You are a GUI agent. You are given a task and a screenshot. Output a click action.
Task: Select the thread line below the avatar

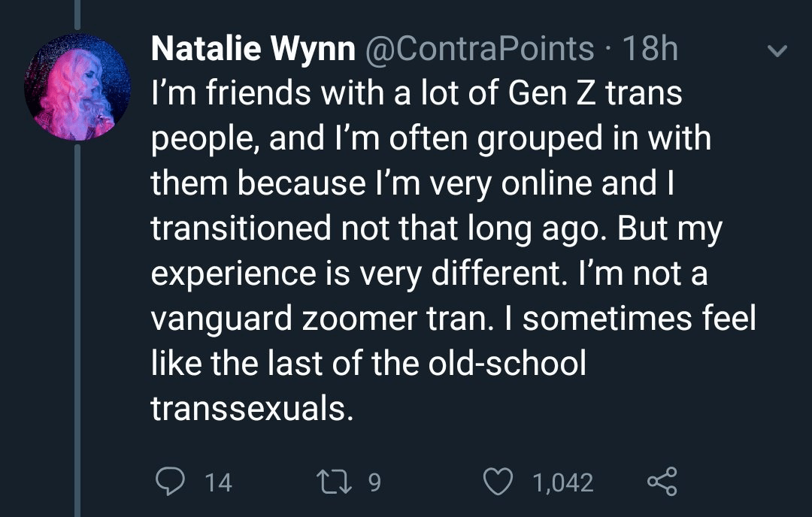point(77,330)
